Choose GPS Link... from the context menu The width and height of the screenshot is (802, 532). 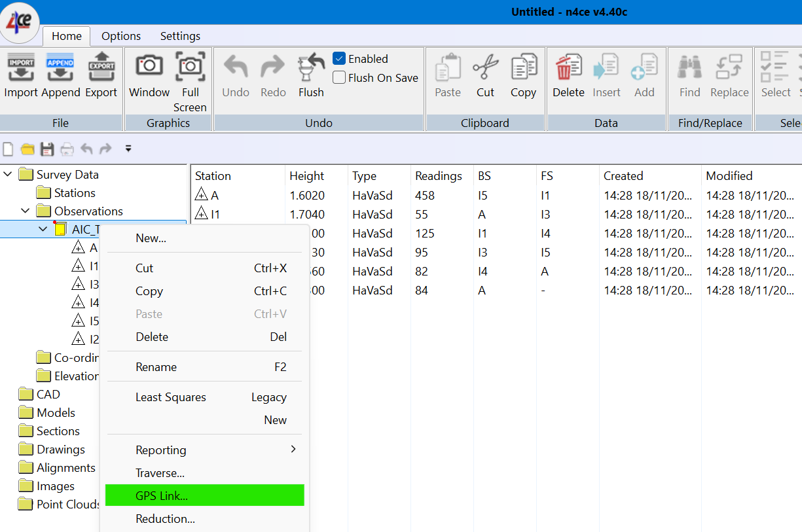click(205, 495)
